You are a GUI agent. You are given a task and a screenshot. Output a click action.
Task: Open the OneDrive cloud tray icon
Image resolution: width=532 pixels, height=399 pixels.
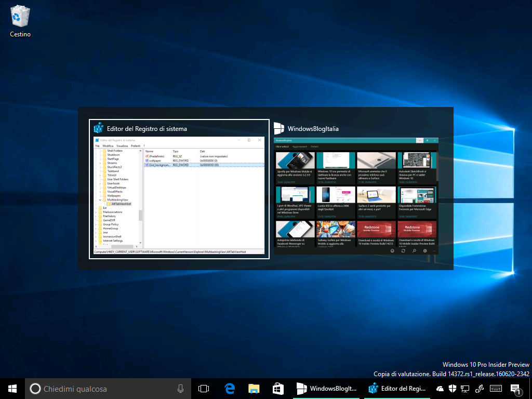440,389
